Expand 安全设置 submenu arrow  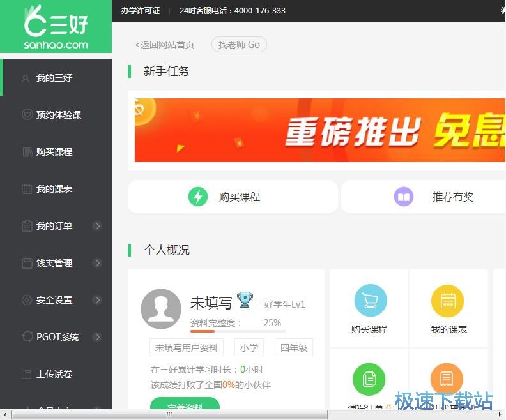[97, 300]
